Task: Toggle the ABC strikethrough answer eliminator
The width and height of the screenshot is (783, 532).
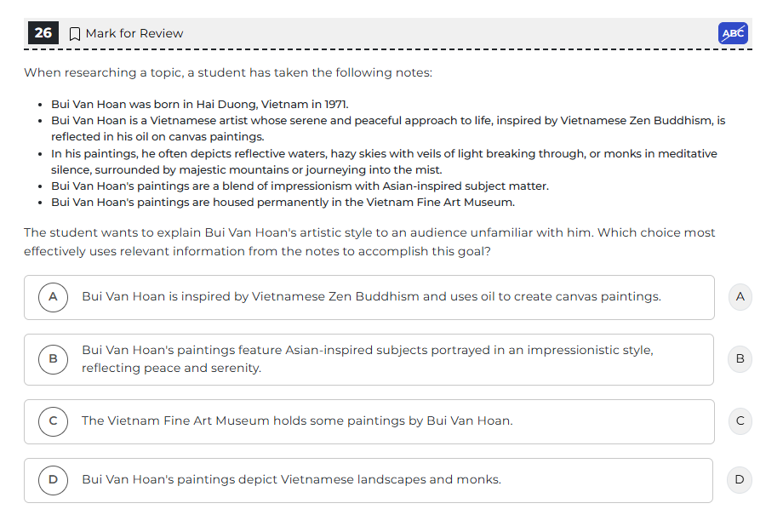Action: pyautogui.click(x=733, y=33)
